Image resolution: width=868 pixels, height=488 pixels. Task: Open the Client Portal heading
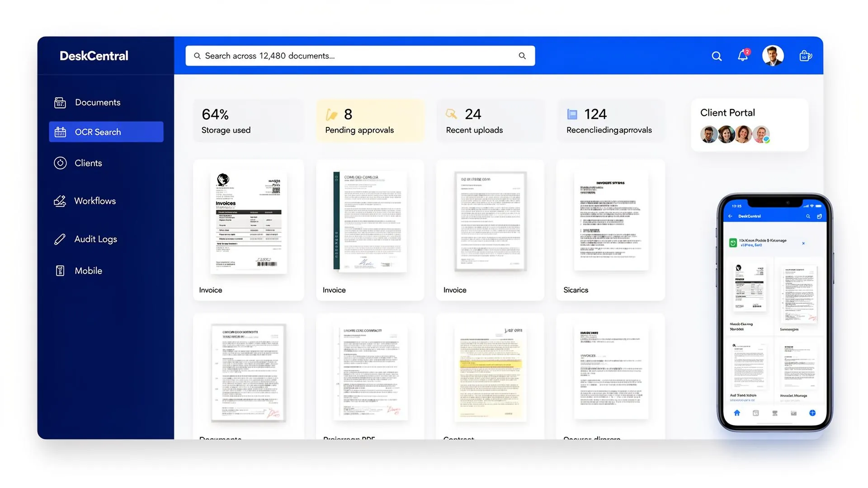[x=727, y=113]
